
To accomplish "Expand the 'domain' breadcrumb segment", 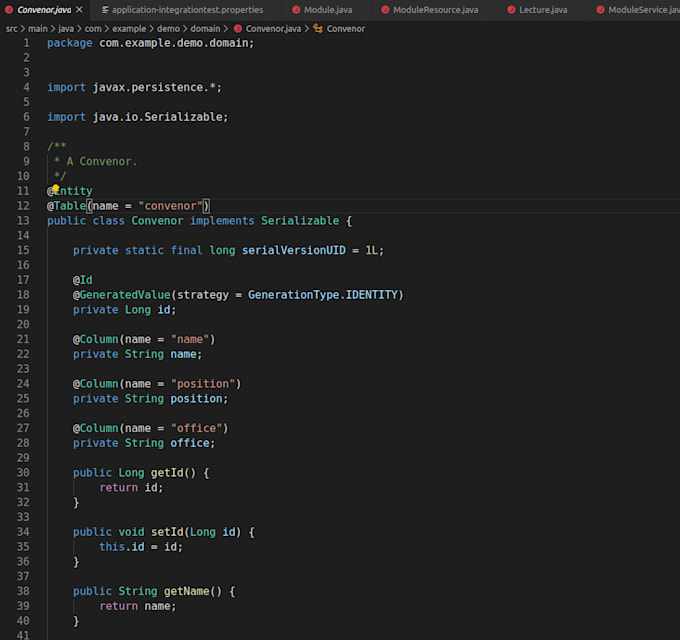I will click(x=203, y=29).
